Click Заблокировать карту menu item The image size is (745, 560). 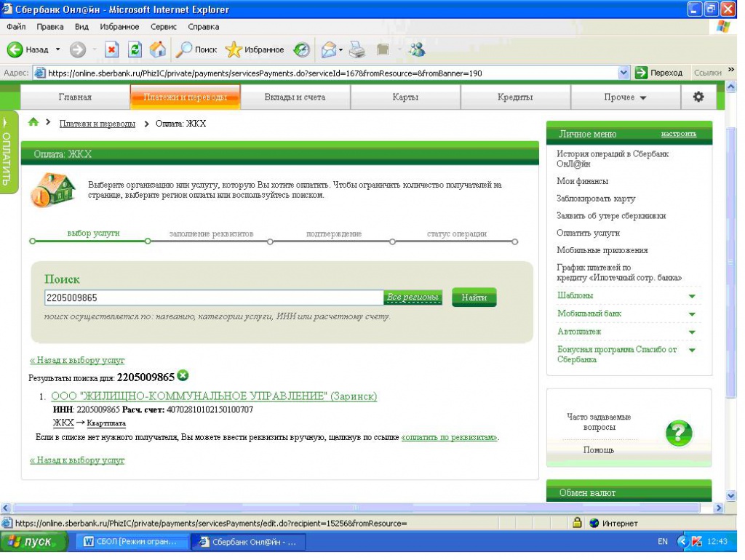click(x=596, y=199)
